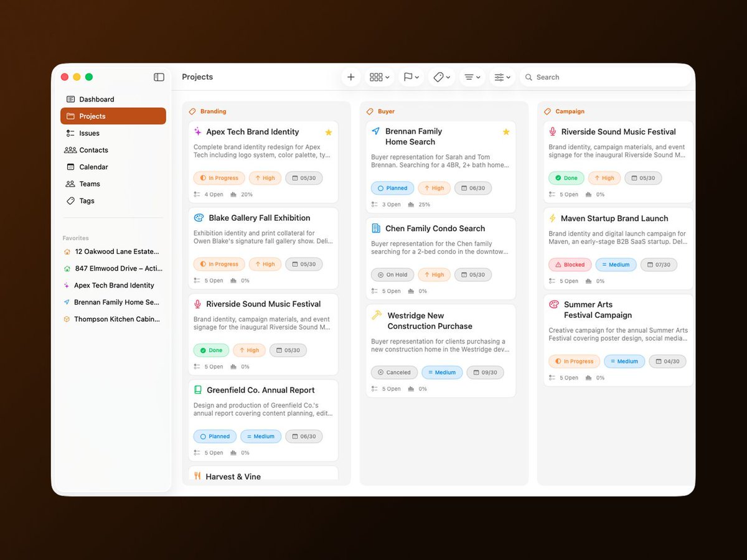Click 25% progress on Brennan Family card
The image size is (747, 560).
coord(419,205)
